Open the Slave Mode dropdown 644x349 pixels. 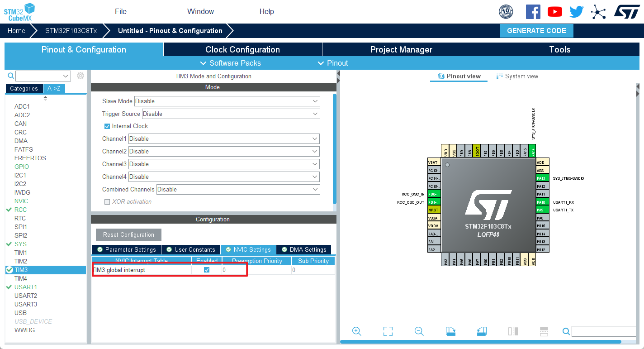315,101
